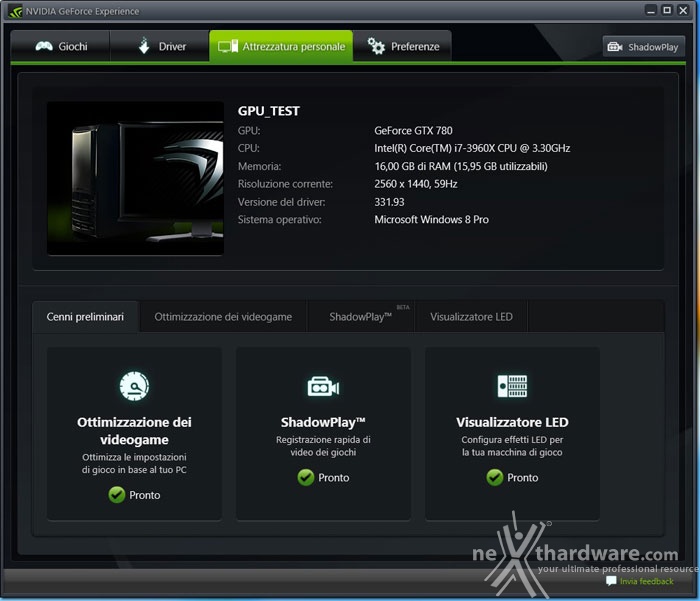Click 'Registrazione rapida di video dei giochi' description

click(x=323, y=446)
